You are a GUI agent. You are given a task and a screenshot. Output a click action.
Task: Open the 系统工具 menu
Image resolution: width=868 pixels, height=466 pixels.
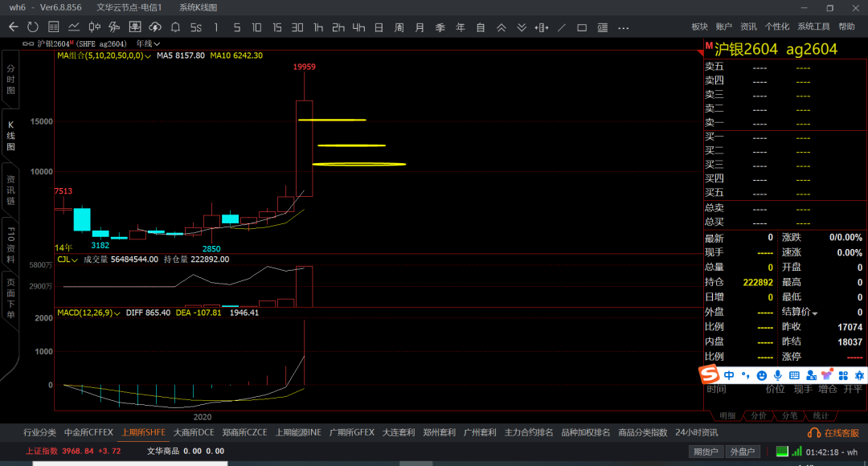pyautogui.click(x=813, y=27)
